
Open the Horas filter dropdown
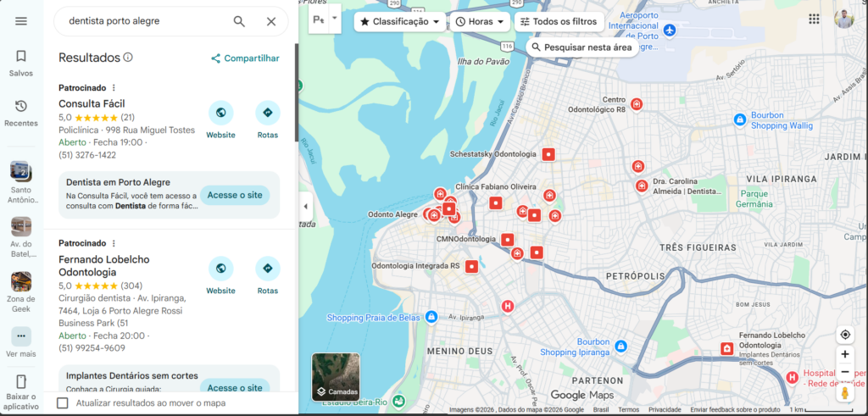coord(480,21)
